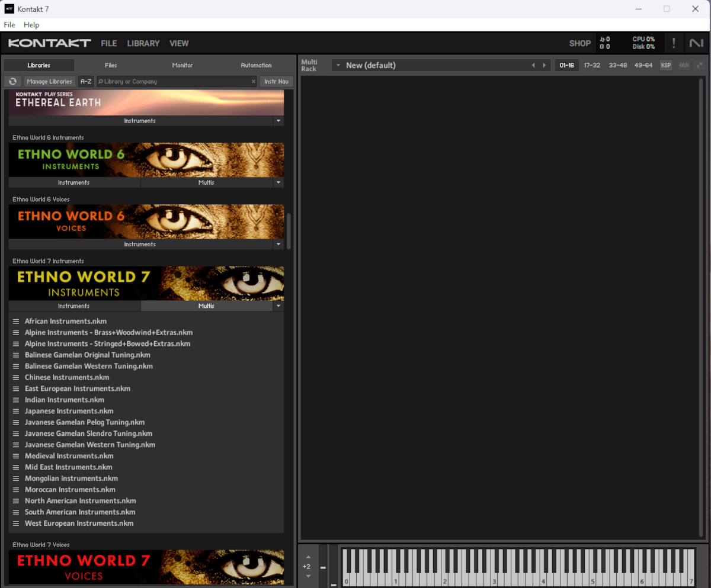The image size is (711, 588).
Task: Show Multis for Ethno World 7 Instruments
Action: pyautogui.click(x=207, y=306)
